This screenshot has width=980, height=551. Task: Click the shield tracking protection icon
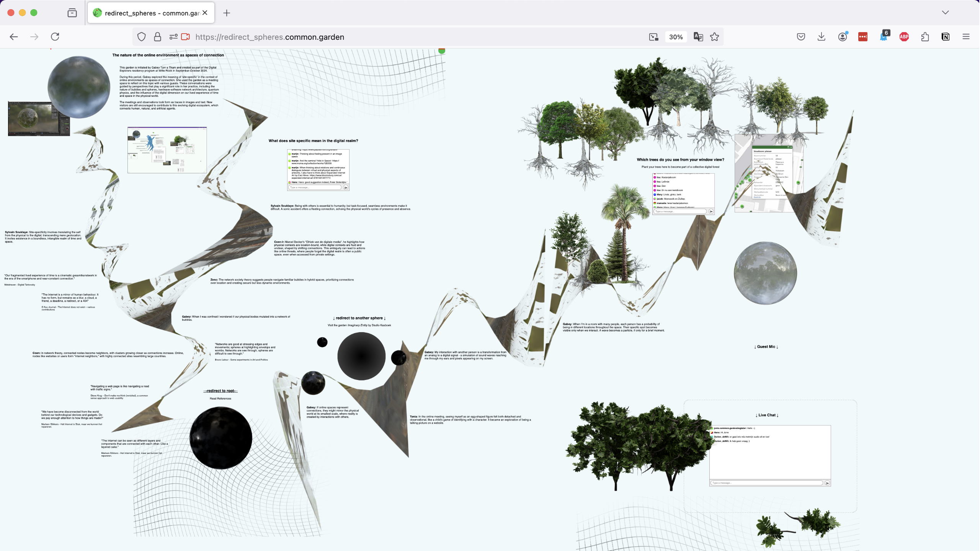pyautogui.click(x=142, y=37)
